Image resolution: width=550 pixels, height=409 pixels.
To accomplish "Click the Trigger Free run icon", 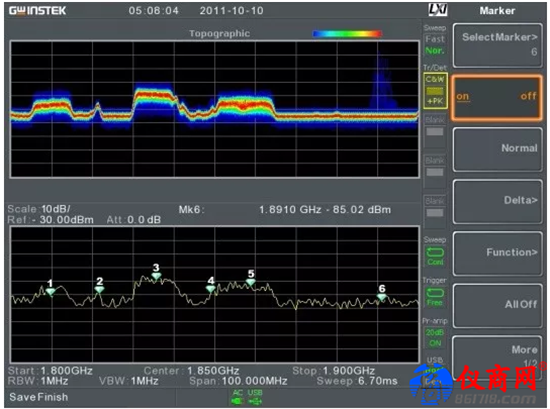I will 435,297.
